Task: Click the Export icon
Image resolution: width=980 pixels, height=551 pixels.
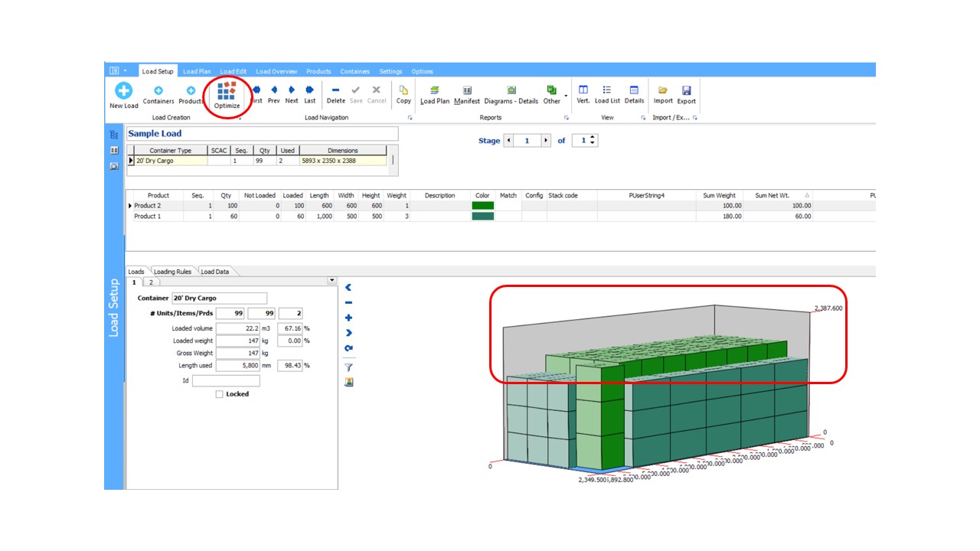Action: click(x=687, y=90)
